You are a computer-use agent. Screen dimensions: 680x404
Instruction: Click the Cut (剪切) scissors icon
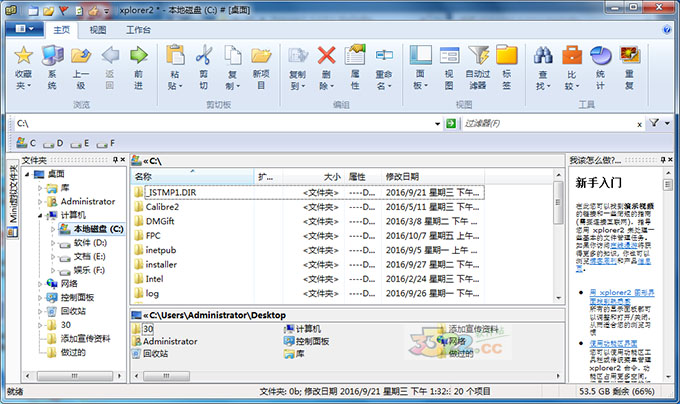tap(203, 55)
